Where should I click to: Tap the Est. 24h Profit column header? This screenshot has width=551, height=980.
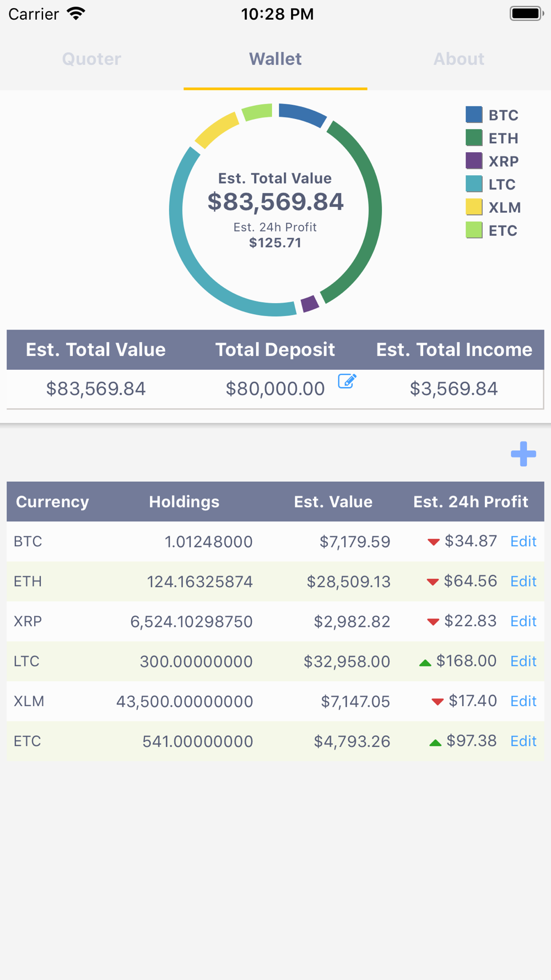click(x=471, y=502)
